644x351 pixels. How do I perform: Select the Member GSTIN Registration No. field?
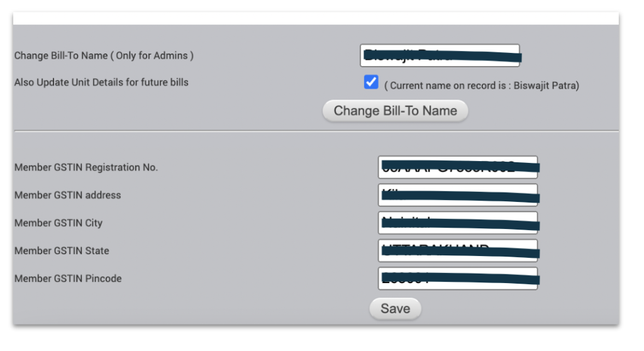458,167
